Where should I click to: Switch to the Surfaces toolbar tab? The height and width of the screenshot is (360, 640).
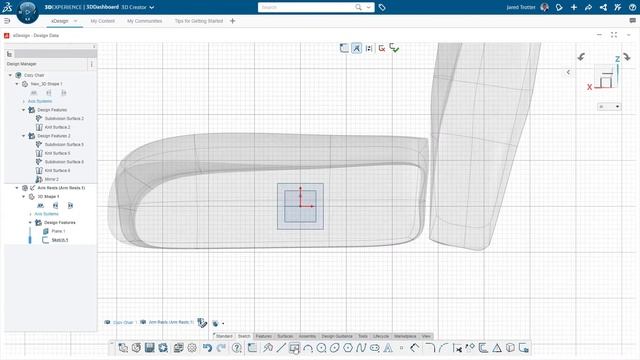point(285,336)
